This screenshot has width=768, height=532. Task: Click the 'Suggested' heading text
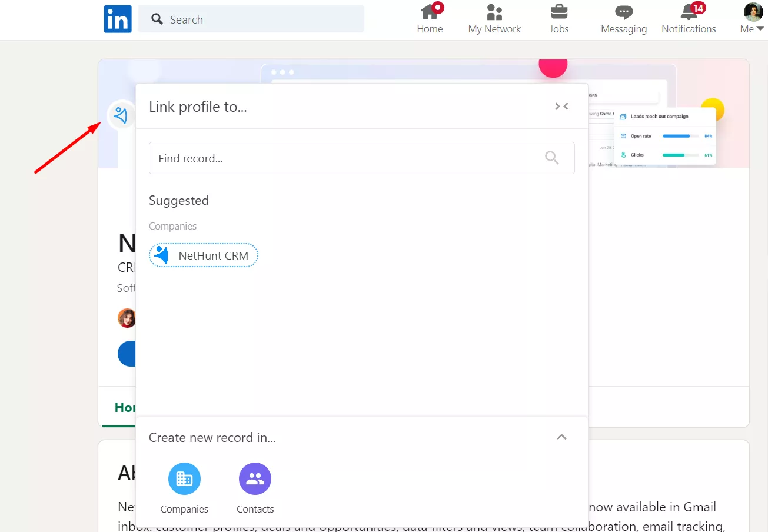point(179,201)
